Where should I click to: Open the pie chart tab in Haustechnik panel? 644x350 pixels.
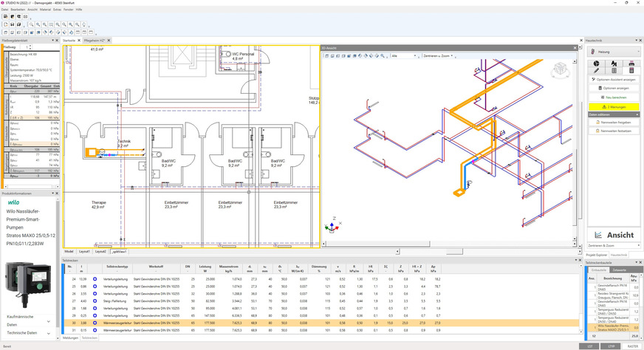[x=596, y=64]
